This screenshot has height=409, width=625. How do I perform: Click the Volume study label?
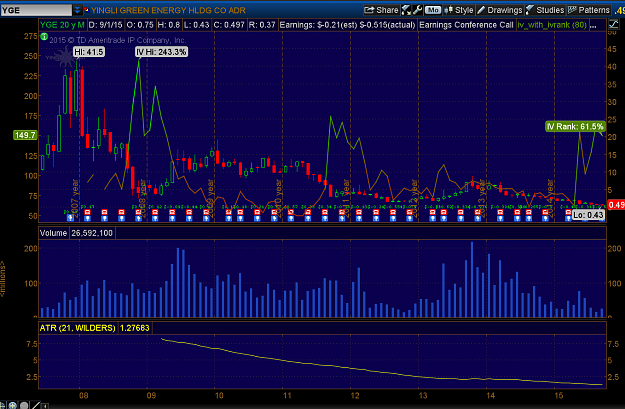53,233
